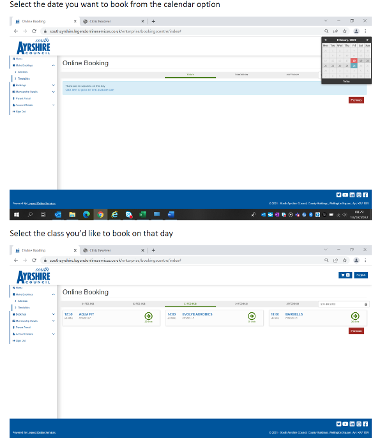
Task: Go to next month in calendar popup
Action: click(367, 40)
